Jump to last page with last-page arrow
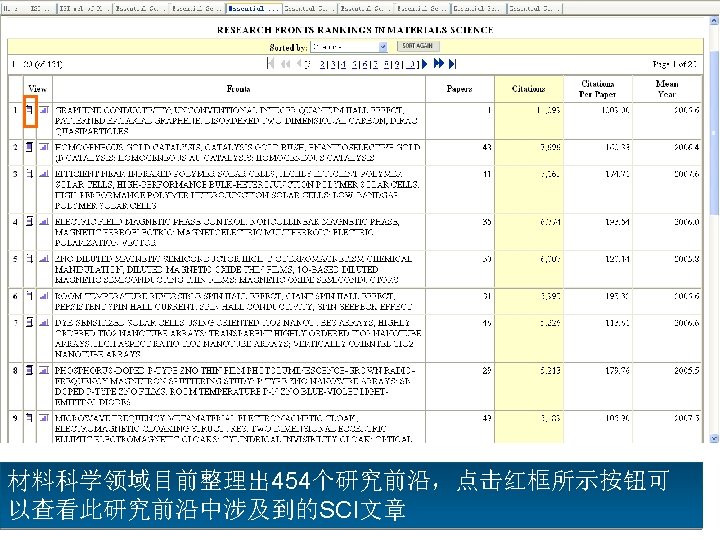 (x=453, y=64)
